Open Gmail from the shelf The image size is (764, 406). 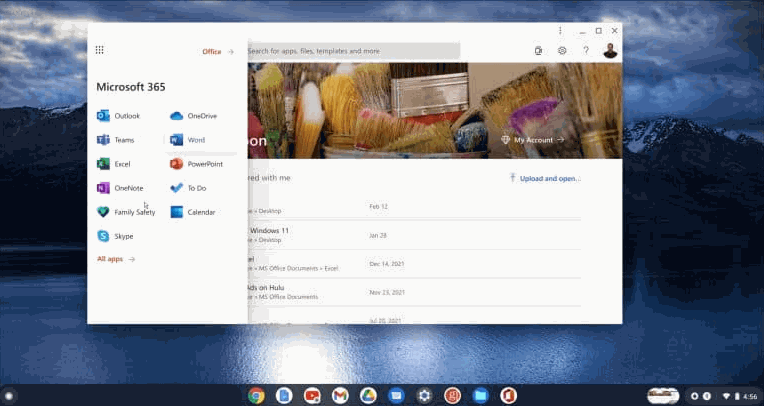[x=340, y=396]
